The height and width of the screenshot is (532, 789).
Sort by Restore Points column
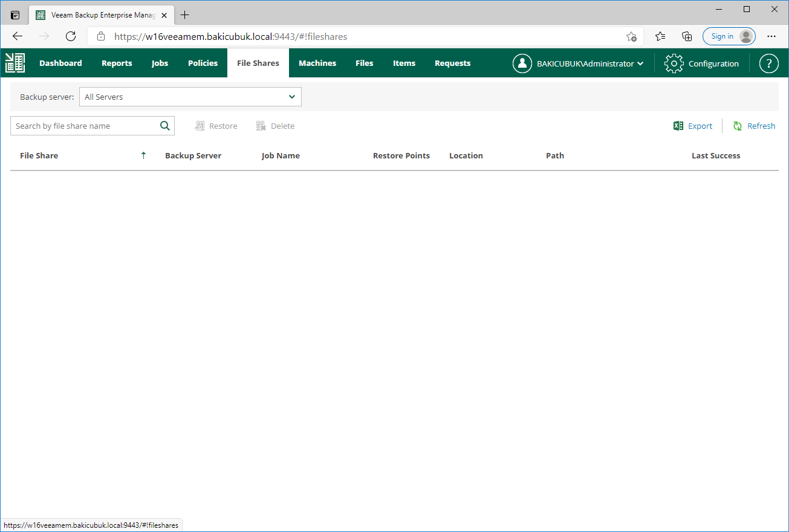point(401,155)
